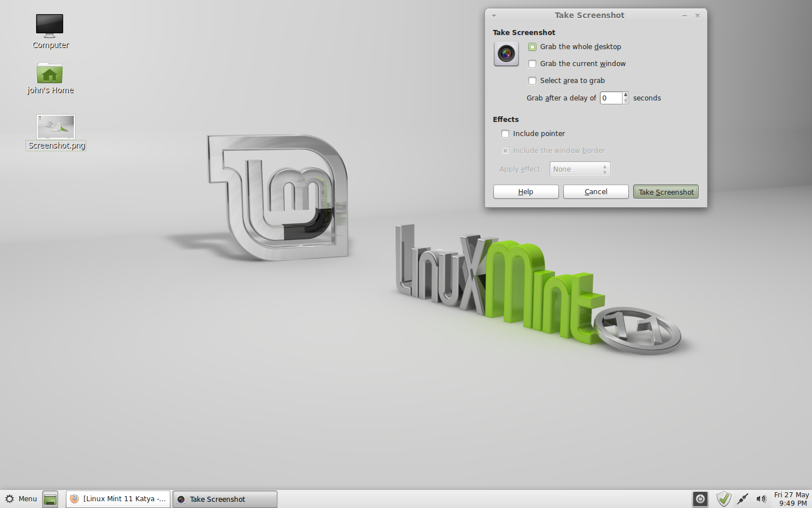Click the clock showing Fri 27 May
Viewport: 812px width, 508px height.
coord(792,499)
